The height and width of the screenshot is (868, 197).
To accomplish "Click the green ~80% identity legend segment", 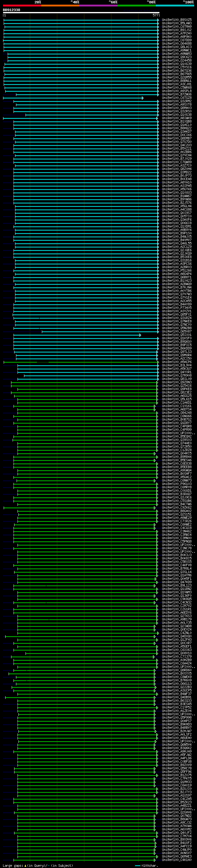I will 137,6.
